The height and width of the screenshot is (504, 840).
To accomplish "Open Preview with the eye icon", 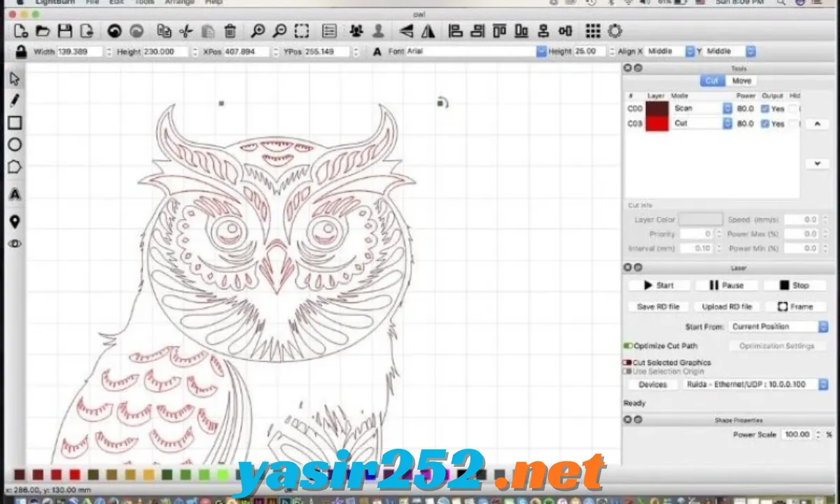I will point(15,244).
